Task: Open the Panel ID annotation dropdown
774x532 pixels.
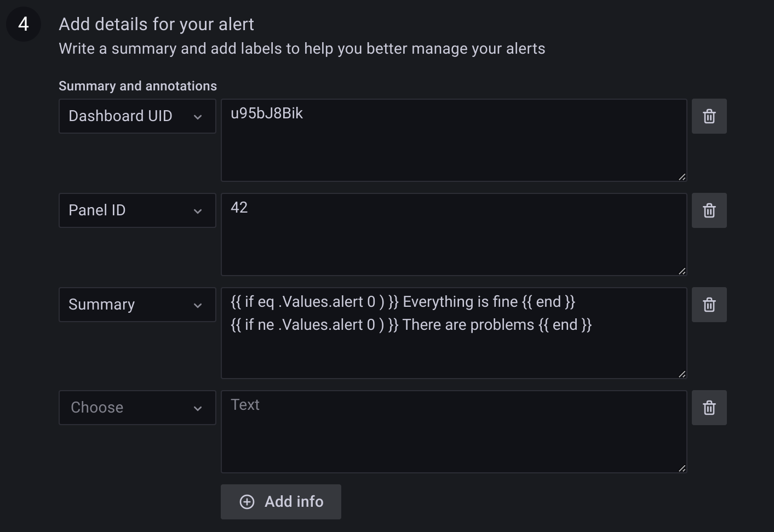Action: (x=137, y=210)
